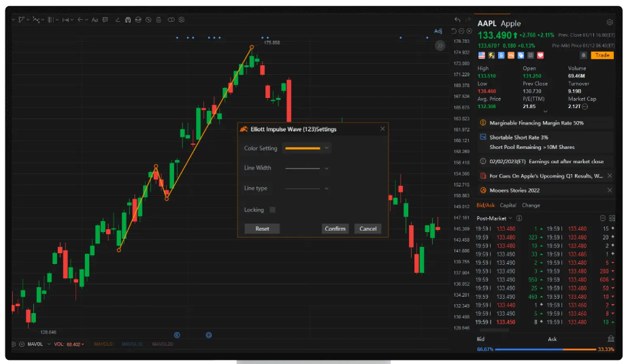The width and height of the screenshot is (628, 364).
Task: Click the minus circle icon in order book
Action: (x=602, y=218)
